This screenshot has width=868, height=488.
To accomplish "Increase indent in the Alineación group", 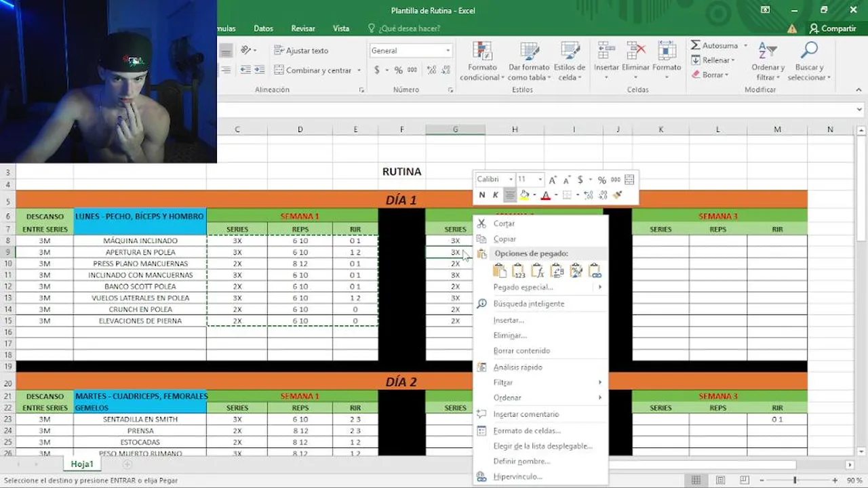I will pos(260,70).
